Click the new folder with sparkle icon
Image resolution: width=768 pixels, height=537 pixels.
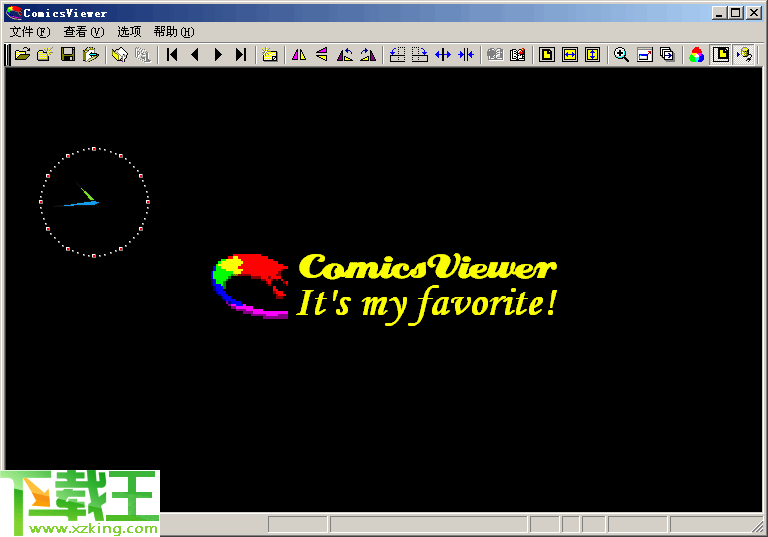45,54
